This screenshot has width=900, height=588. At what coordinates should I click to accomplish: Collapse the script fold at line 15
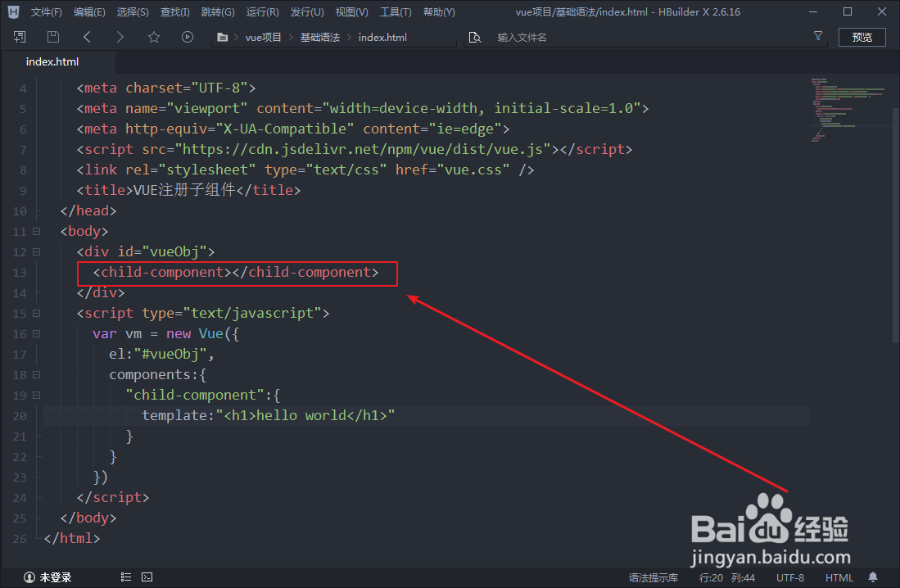pos(36,313)
